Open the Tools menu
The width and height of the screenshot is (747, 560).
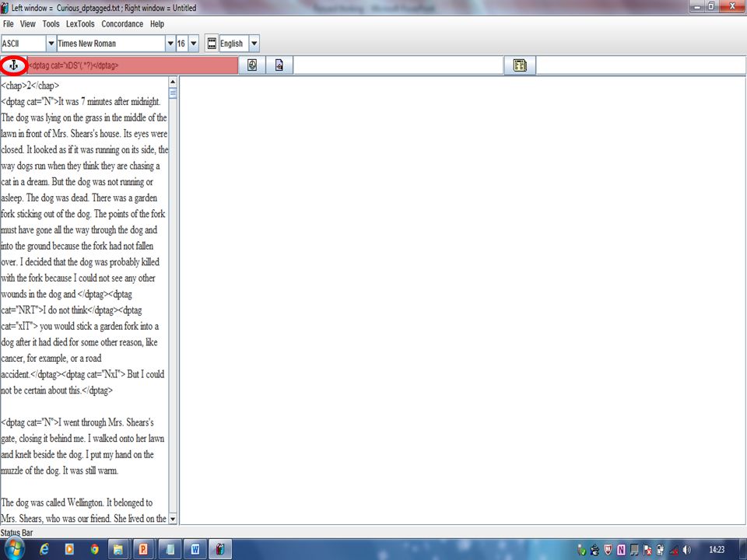[51, 24]
